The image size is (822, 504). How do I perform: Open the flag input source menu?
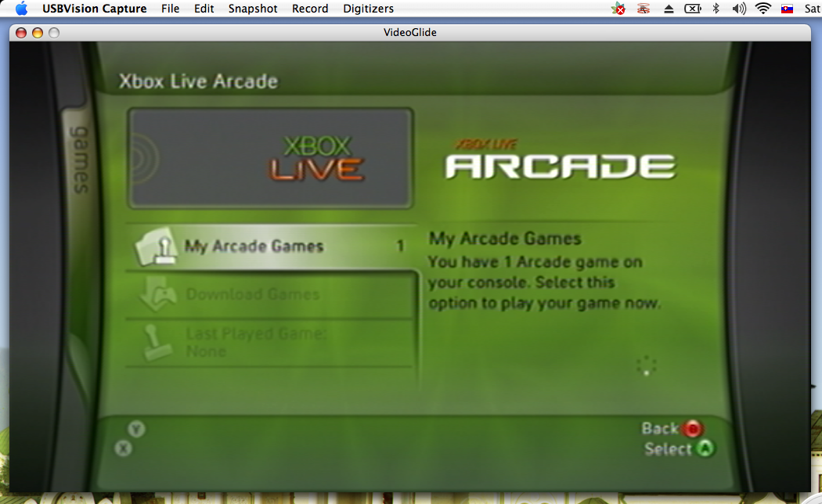point(787,9)
